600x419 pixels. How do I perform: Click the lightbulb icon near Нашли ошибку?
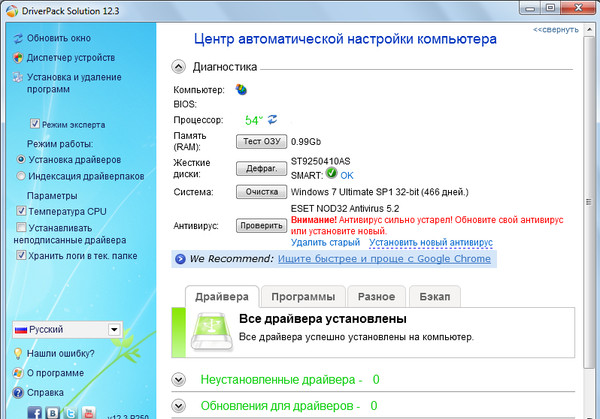pyautogui.click(x=18, y=354)
